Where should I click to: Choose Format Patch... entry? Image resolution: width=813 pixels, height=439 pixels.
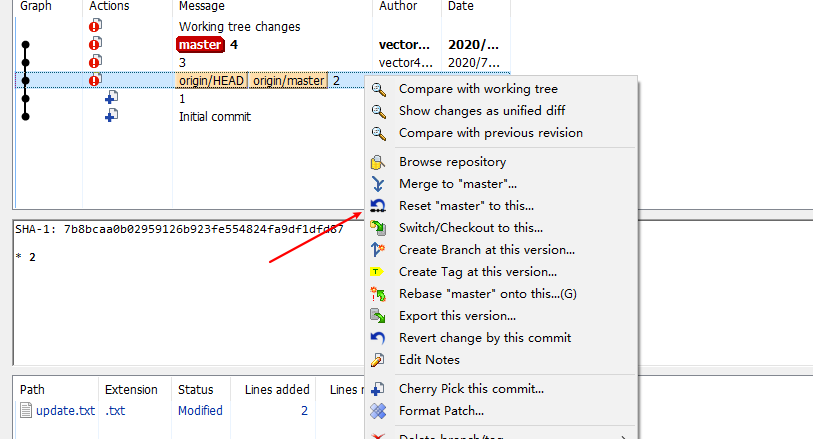point(441,411)
